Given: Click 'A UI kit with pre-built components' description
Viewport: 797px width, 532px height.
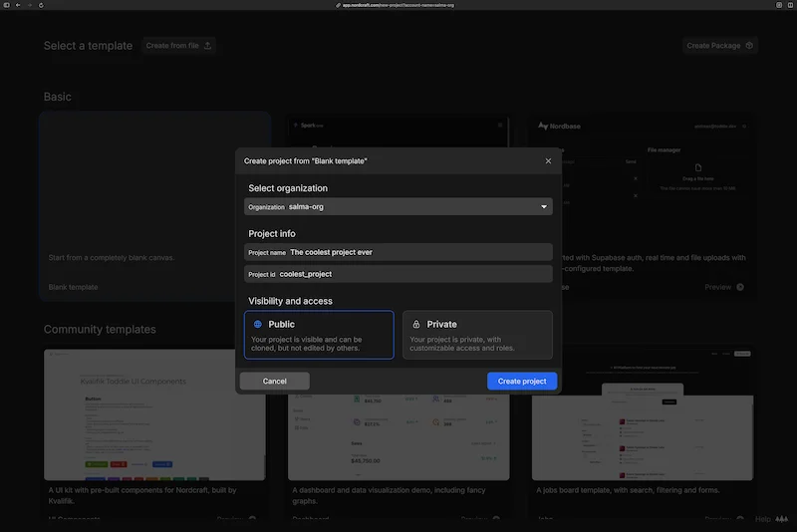Looking at the screenshot, I should tap(142, 495).
